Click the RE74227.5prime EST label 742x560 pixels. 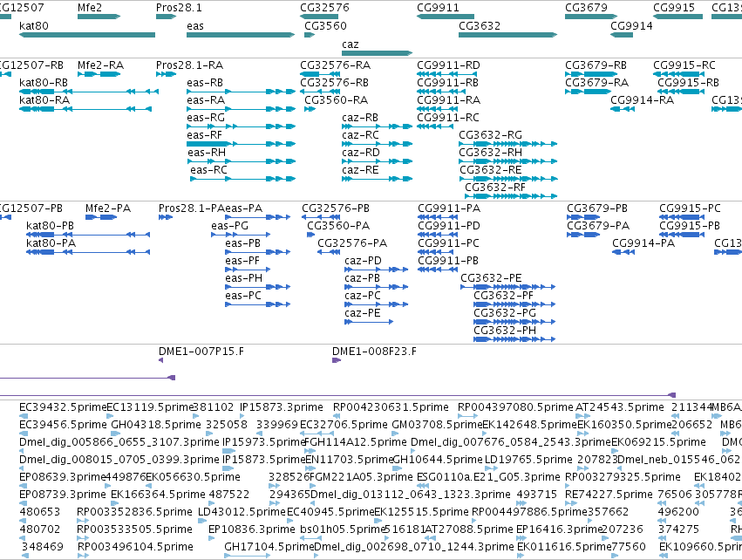(x=609, y=495)
